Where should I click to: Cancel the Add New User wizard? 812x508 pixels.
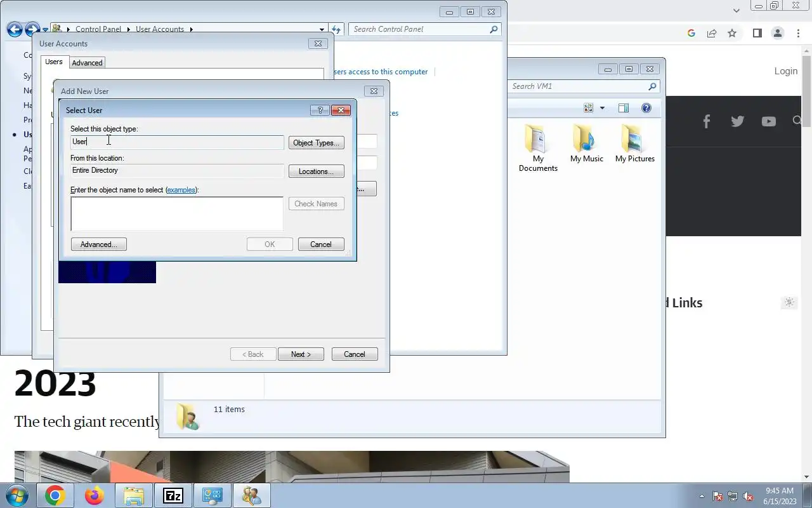point(355,354)
